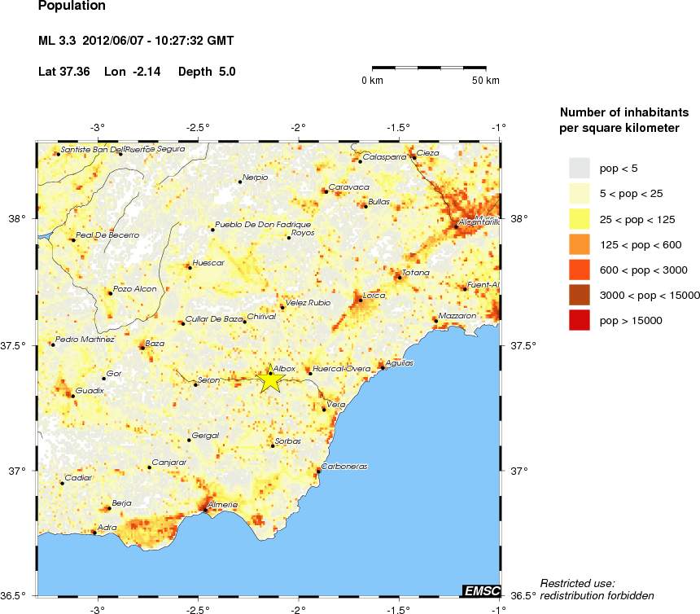
Task: Click the 'Population' map title
Action: click(72, 7)
